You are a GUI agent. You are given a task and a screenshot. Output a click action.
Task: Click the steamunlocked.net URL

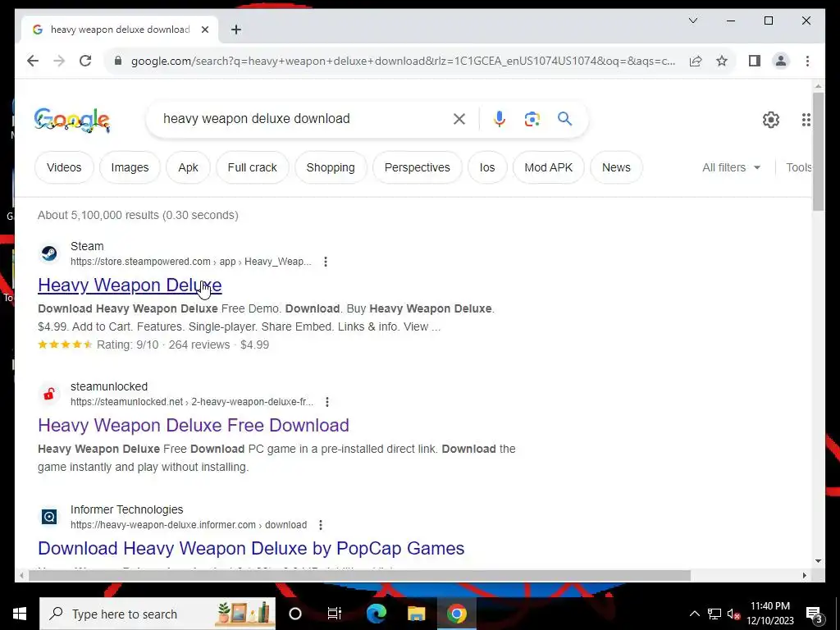coord(192,402)
